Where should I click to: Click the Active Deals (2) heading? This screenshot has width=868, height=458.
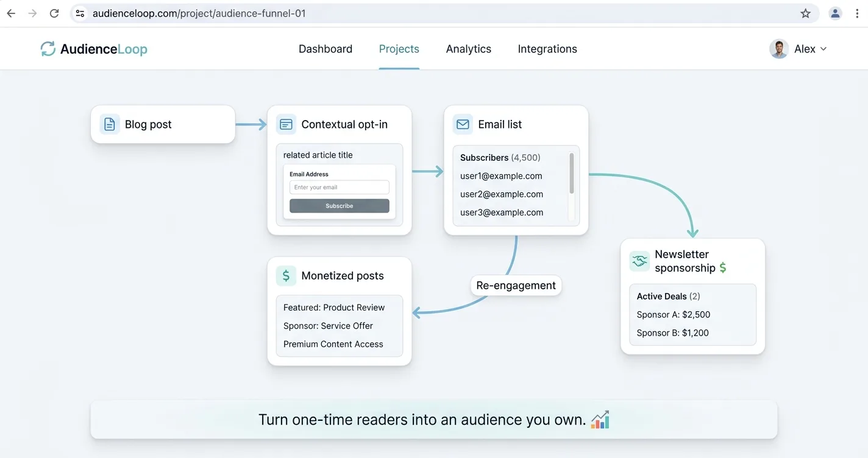click(669, 297)
